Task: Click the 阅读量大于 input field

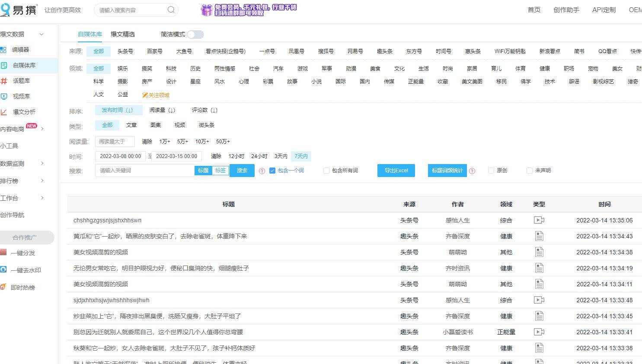Action: (x=115, y=141)
